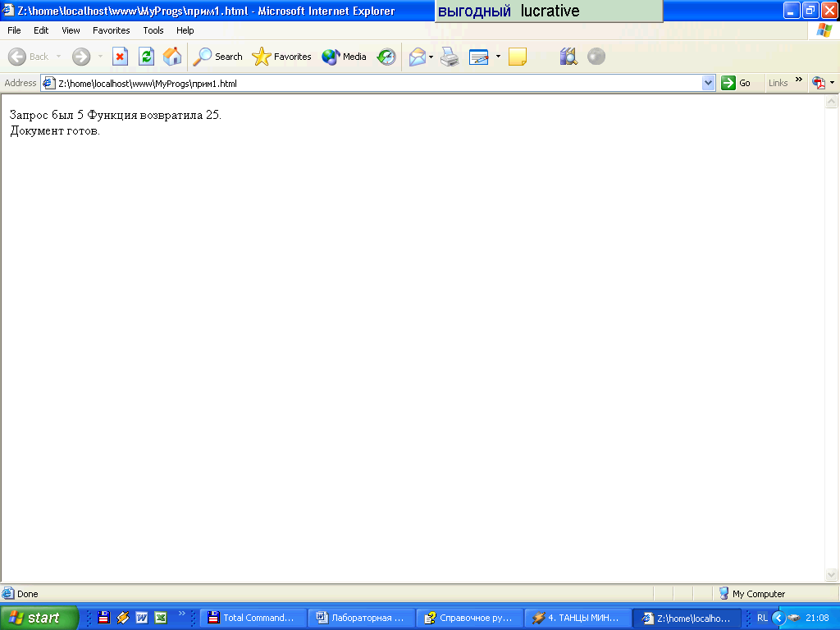Click the Back navigation button

29,57
